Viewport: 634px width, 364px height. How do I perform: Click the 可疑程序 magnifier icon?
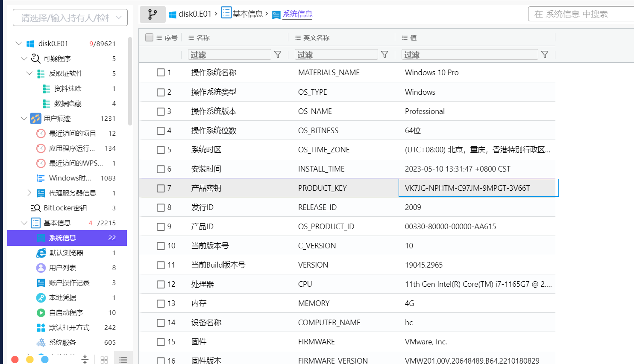pyautogui.click(x=35, y=58)
